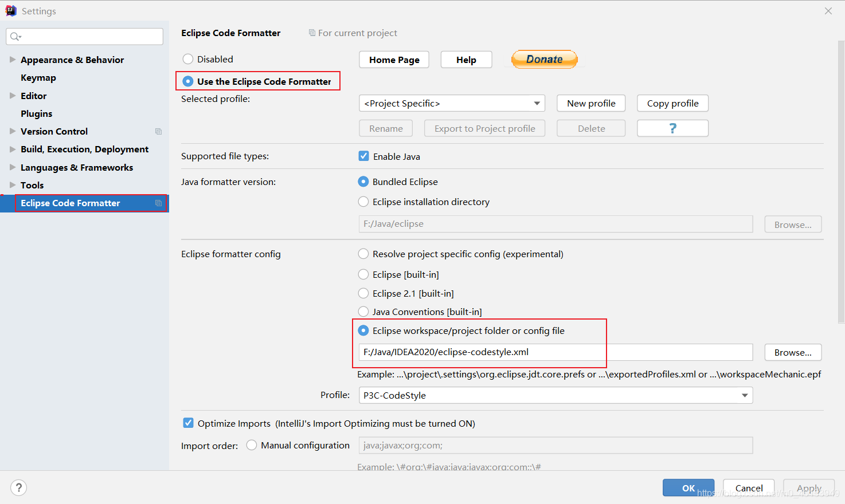
Task: Click the blue question mark button
Action: pos(673,128)
